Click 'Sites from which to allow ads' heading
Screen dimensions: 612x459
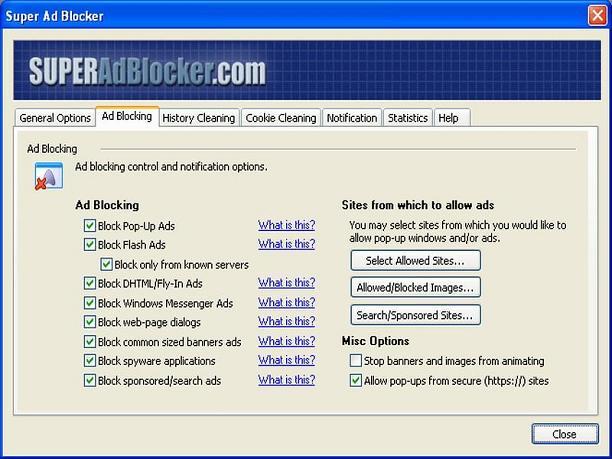tap(418, 205)
